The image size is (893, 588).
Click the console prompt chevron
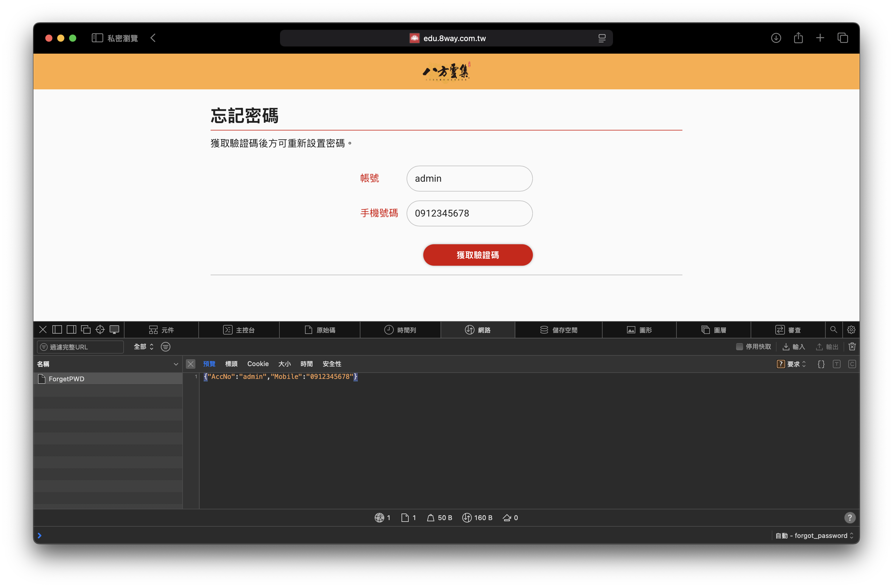pyautogui.click(x=39, y=536)
